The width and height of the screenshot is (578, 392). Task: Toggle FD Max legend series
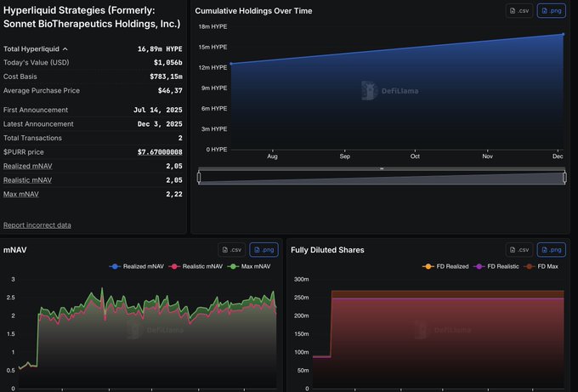coord(541,266)
